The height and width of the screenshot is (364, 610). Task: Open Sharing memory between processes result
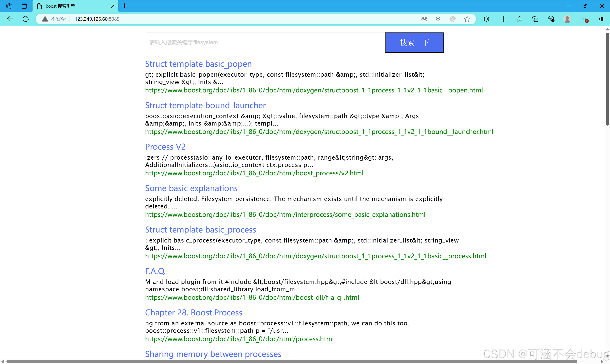[213, 354]
